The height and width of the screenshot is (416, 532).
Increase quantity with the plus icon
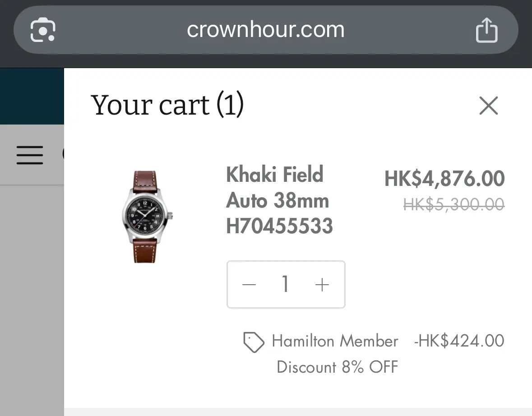coord(322,284)
